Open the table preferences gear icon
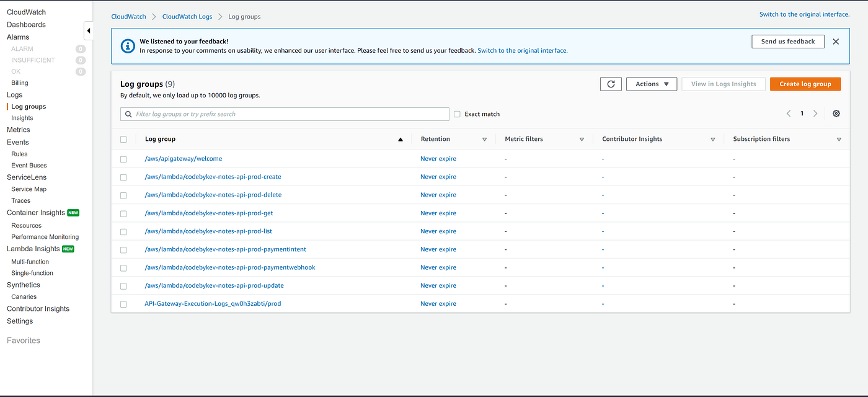This screenshot has width=868, height=397. click(x=836, y=114)
